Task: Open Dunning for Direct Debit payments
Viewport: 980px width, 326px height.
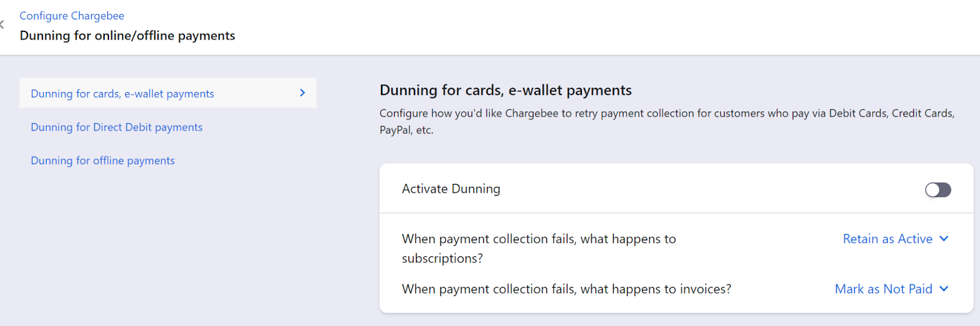Action: [x=116, y=127]
